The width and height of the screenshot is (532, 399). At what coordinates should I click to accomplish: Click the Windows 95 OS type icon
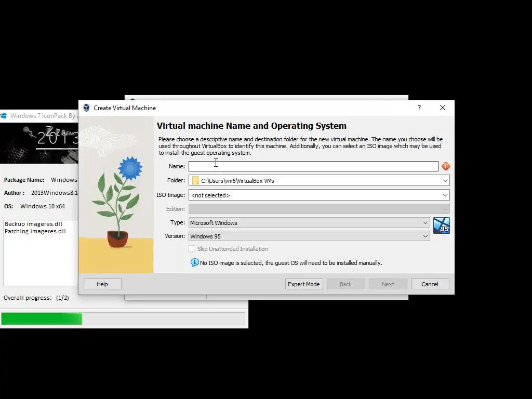pos(442,225)
